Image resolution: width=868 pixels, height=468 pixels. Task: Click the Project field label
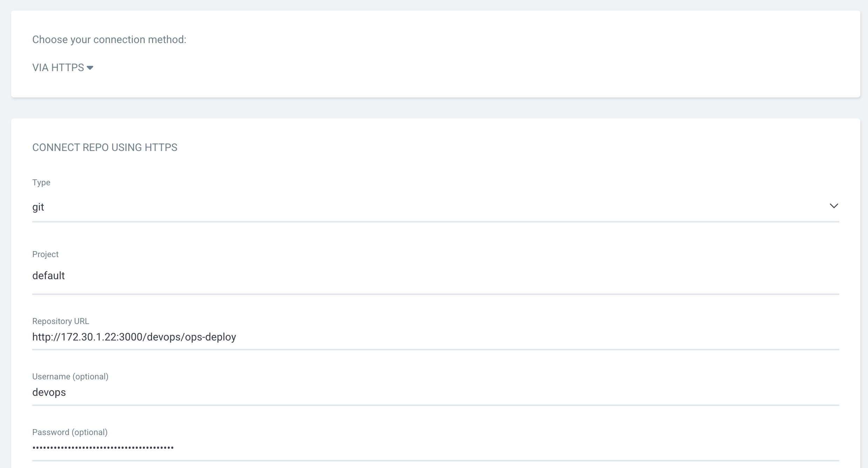(x=45, y=254)
